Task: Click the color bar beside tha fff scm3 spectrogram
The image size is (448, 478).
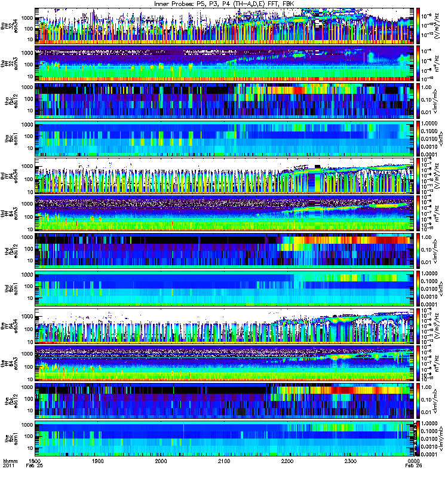Action: point(418,63)
